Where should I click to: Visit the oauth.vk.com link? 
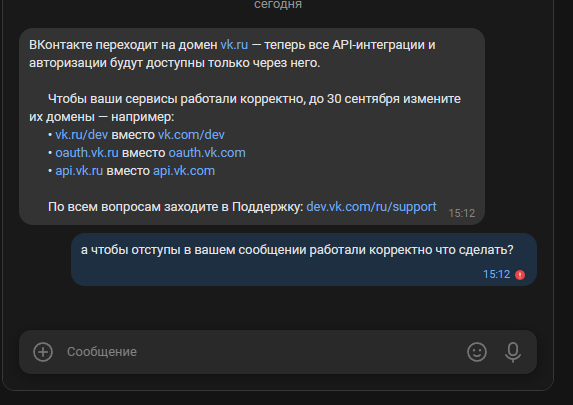[x=207, y=153]
